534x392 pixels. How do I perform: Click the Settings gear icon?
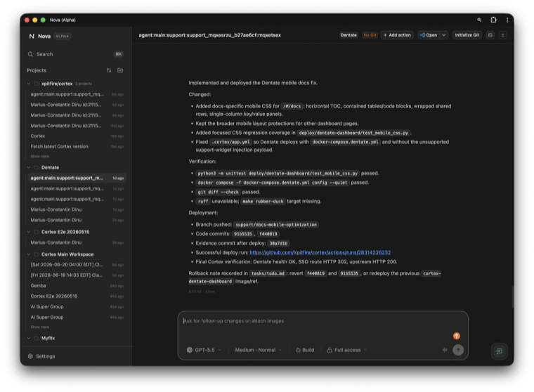point(30,356)
